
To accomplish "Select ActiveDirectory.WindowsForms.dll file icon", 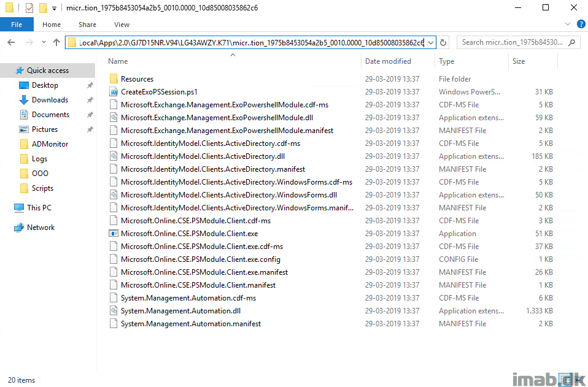I will coord(114,195).
